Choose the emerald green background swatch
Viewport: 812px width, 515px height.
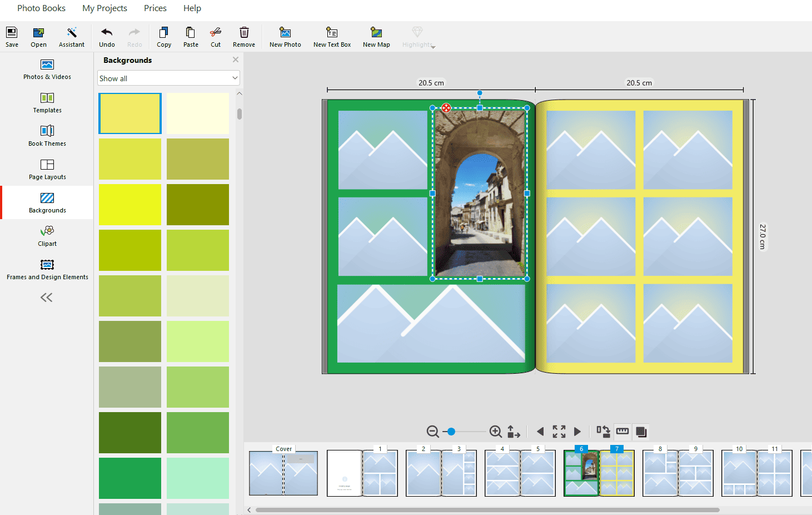(x=130, y=478)
